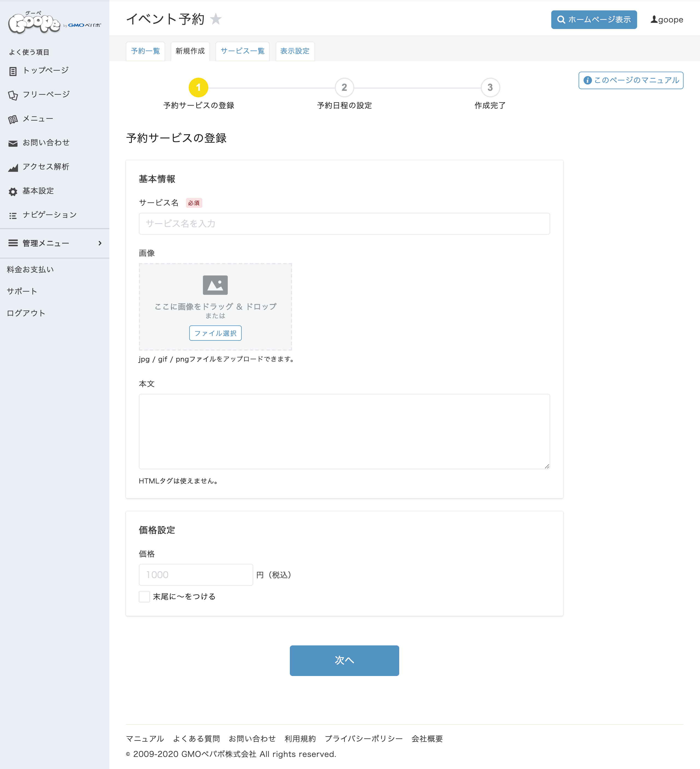
Task: Switch to the 予約一覧 tab
Action: (145, 51)
